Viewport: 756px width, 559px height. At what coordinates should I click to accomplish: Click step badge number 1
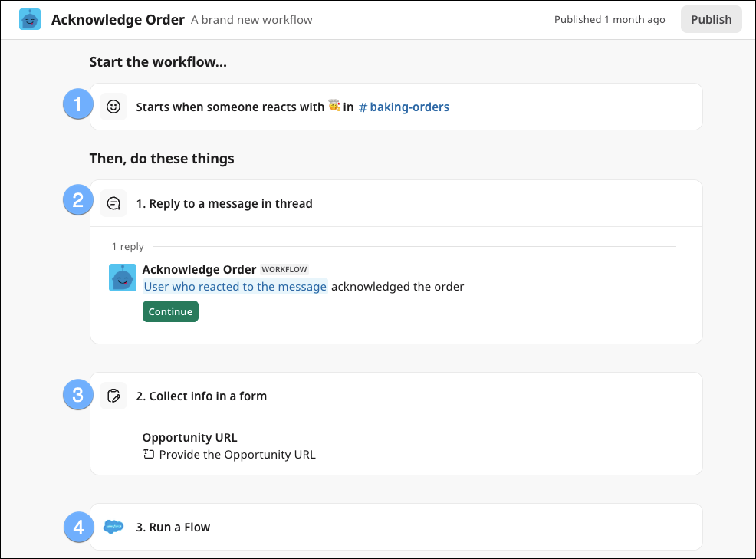pyautogui.click(x=77, y=104)
